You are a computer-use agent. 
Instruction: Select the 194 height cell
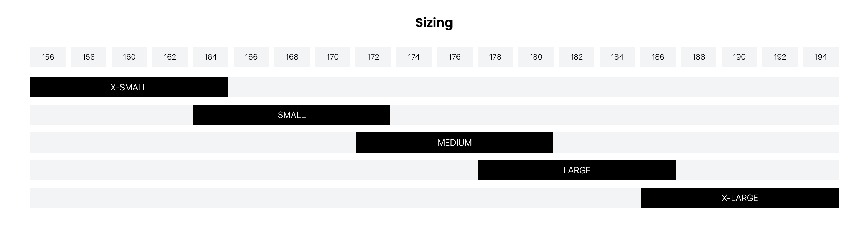(820, 57)
